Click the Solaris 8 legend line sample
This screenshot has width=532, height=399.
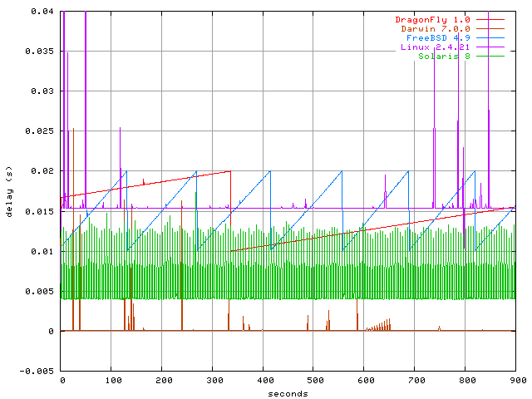[x=490, y=57]
